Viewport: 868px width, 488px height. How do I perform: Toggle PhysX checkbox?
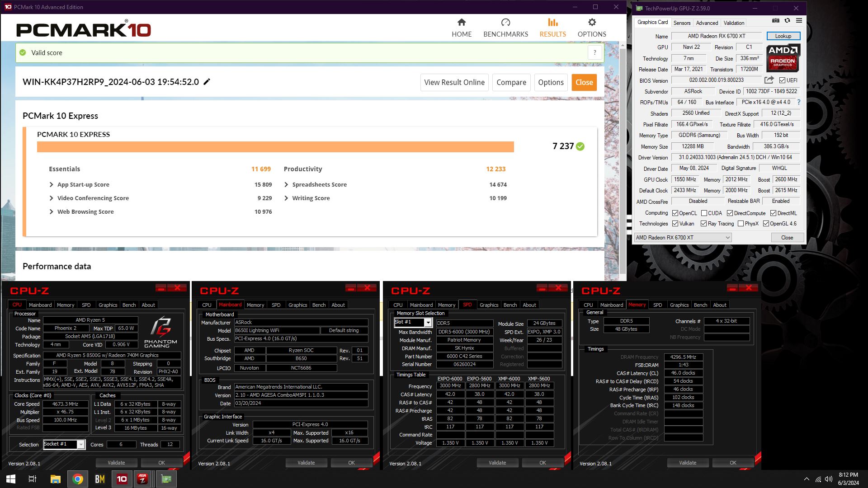[x=741, y=224]
